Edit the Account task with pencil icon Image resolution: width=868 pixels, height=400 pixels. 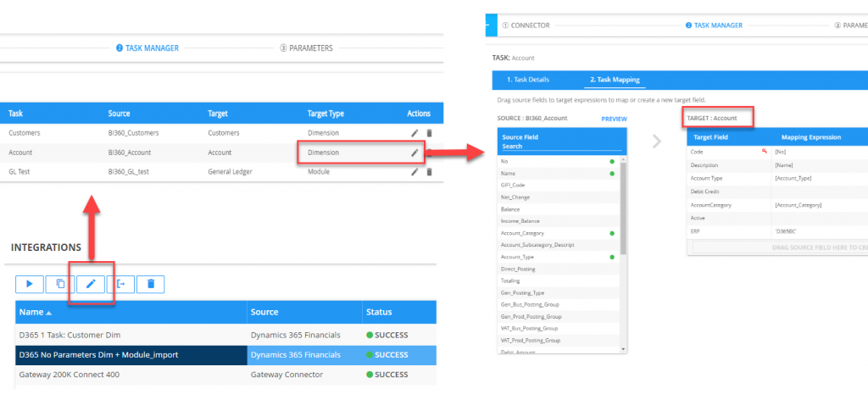[x=415, y=153]
